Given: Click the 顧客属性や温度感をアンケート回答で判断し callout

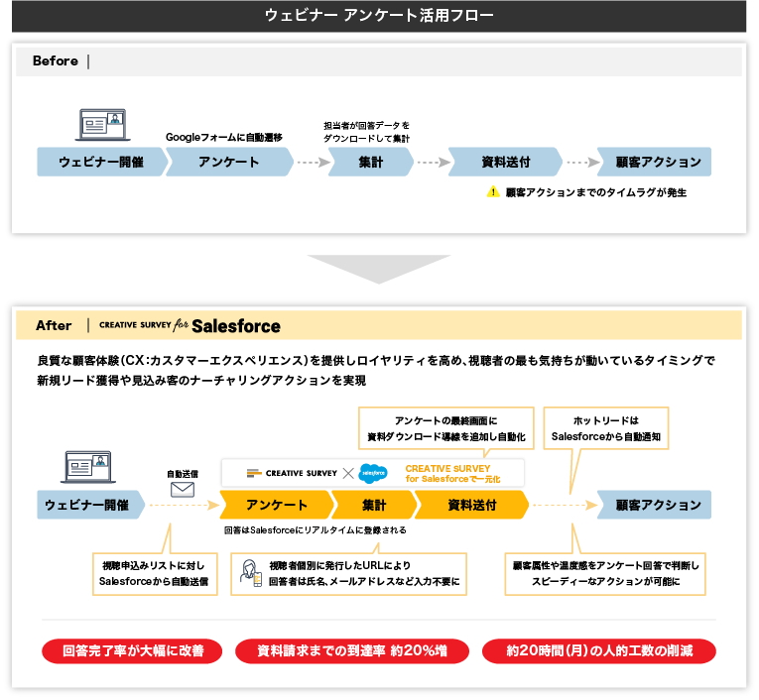Looking at the screenshot, I should (605, 574).
